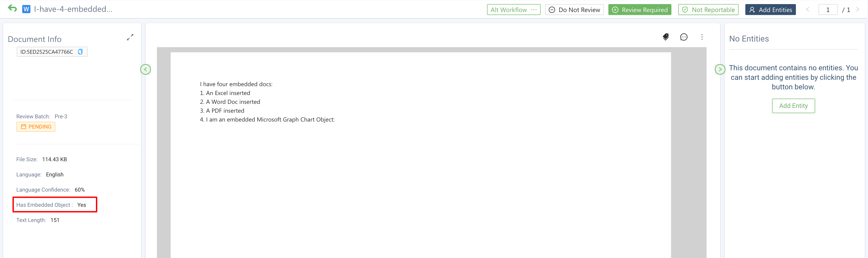Image resolution: width=868 pixels, height=258 pixels.
Task: Click the Word document file icon
Action: coord(26,9)
